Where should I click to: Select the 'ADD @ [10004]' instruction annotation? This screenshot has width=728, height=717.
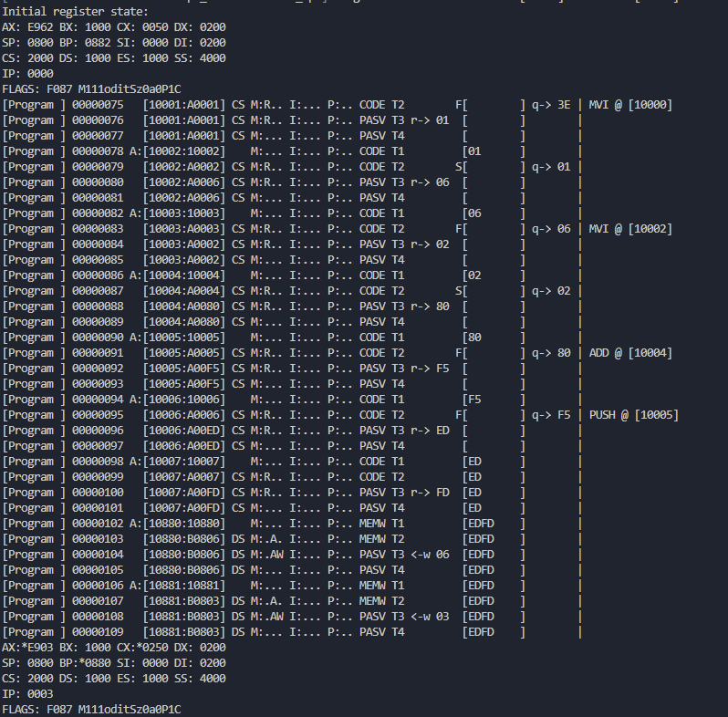[x=630, y=352]
